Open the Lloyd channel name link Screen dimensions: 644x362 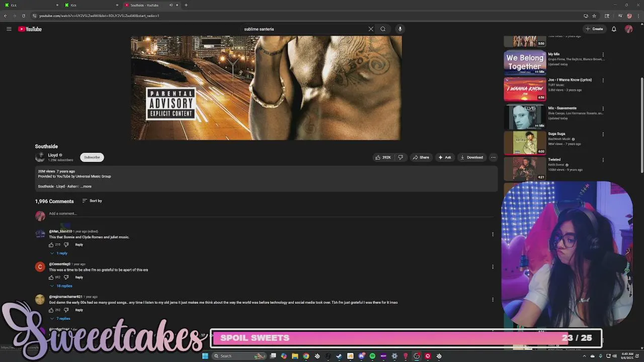[x=53, y=155]
